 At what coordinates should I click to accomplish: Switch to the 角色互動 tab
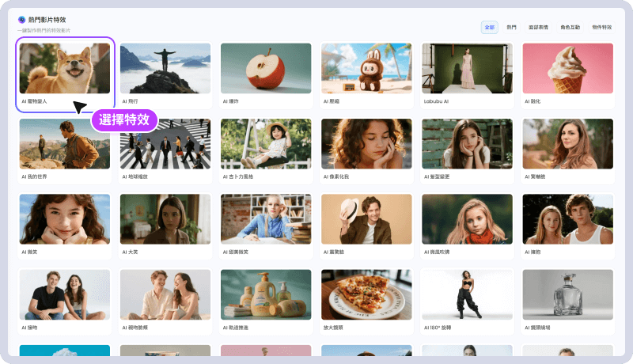[570, 27]
